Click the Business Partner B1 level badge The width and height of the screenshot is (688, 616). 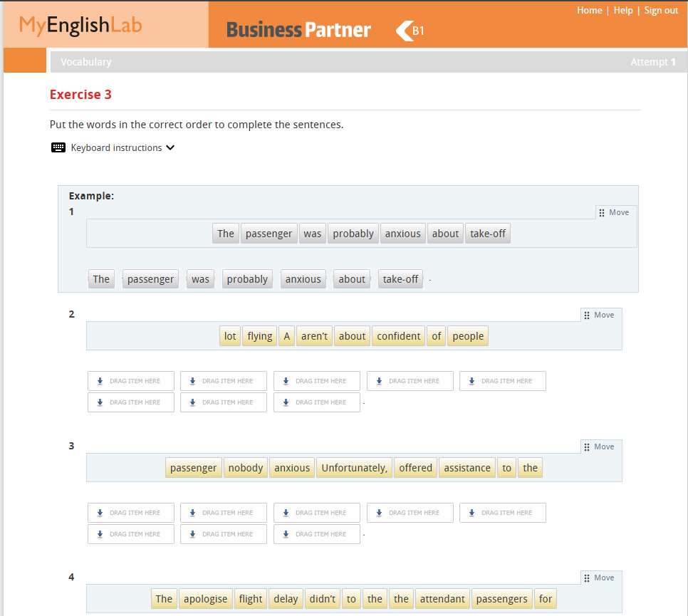point(411,31)
